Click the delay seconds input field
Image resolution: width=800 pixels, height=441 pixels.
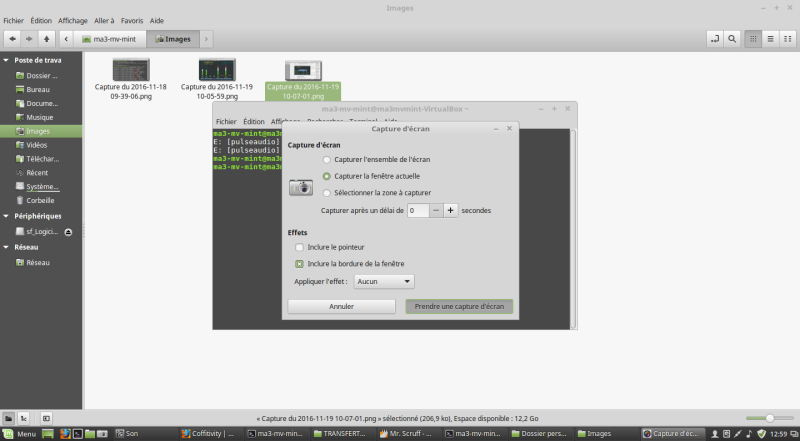coord(418,210)
